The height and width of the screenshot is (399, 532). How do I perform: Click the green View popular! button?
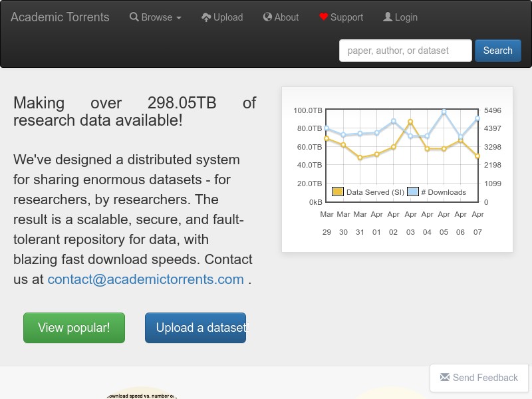pyautogui.click(x=74, y=328)
